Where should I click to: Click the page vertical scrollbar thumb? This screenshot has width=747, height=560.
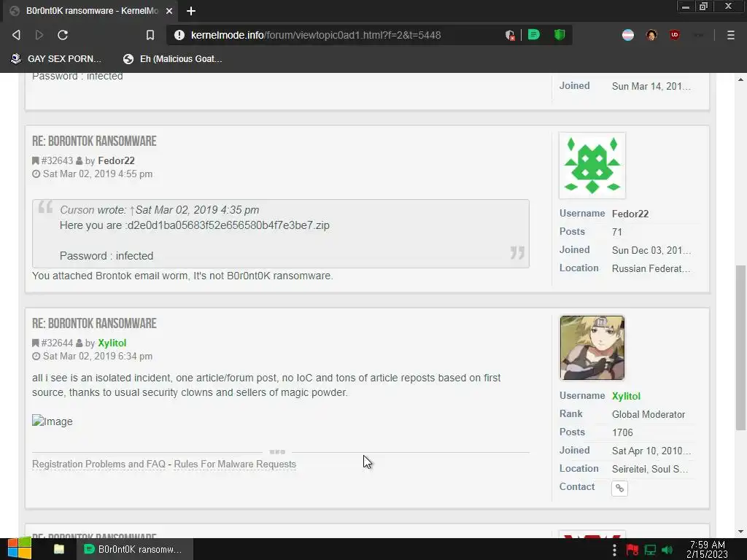pos(740,348)
